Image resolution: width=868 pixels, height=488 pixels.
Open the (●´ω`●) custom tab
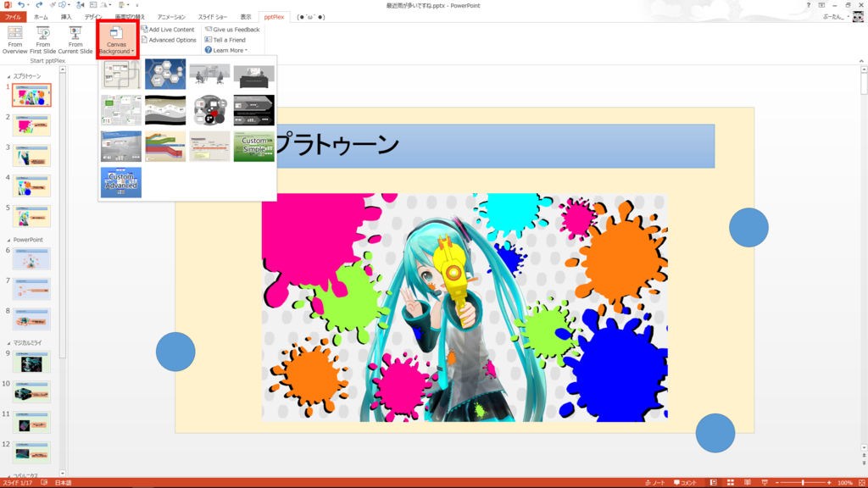pos(310,17)
